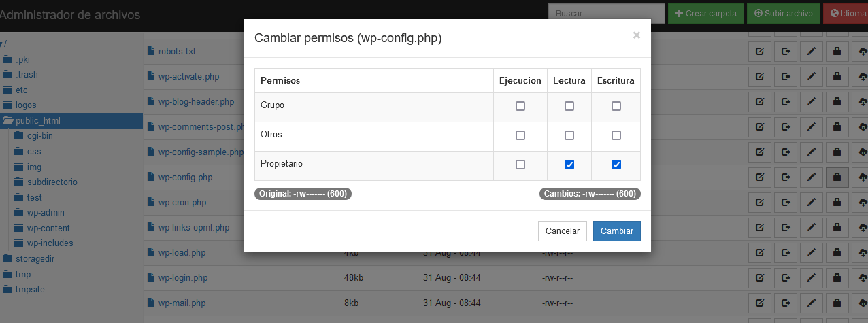Tick Ejecucion permission for Propietario
868x323 pixels.
coord(520,165)
